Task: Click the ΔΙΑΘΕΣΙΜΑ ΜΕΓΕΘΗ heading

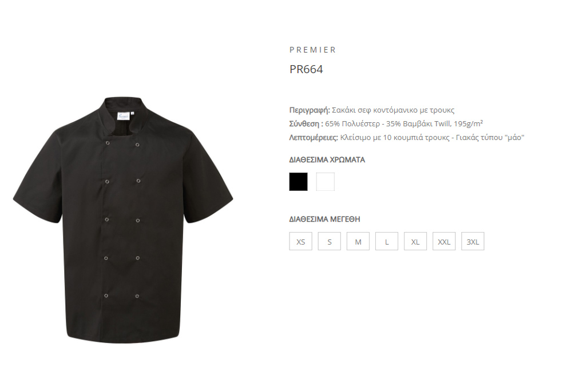Action: [324, 219]
